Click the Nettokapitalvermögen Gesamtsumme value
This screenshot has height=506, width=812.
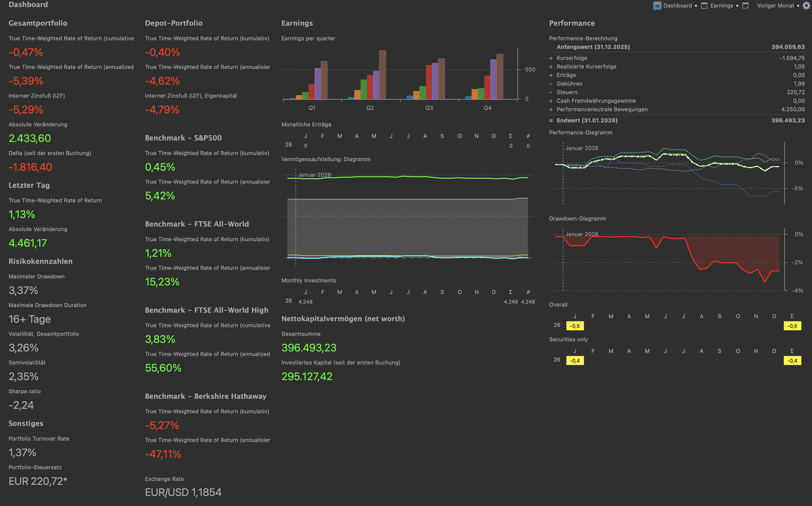click(309, 348)
